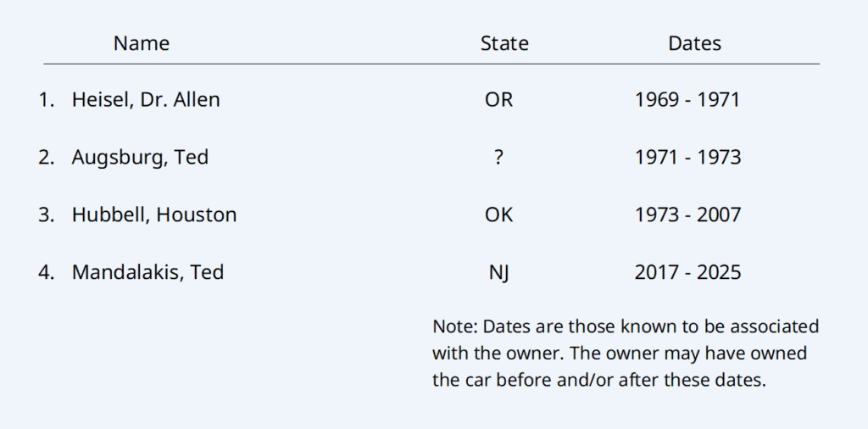This screenshot has height=429, width=868.
Task: Click the ownership dates note text
Action: pyautogui.click(x=626, y=353)
